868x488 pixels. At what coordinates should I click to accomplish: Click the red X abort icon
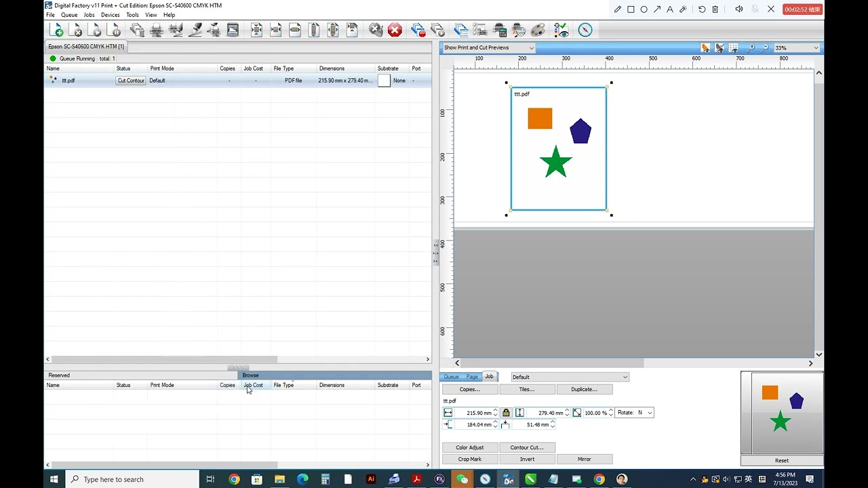[x=395, y=30]
